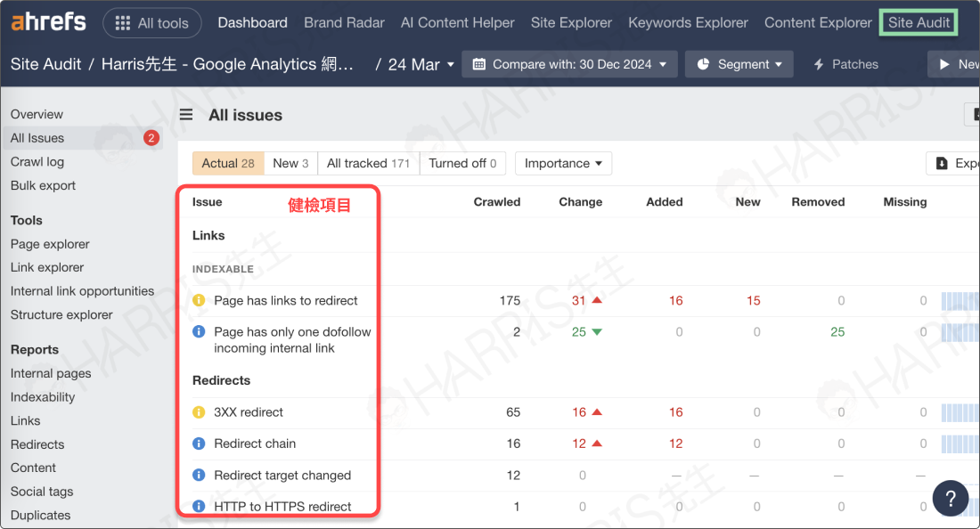Open the help question mark button
The width and height of the screenshot is (980, 529).
coord(950,499)
